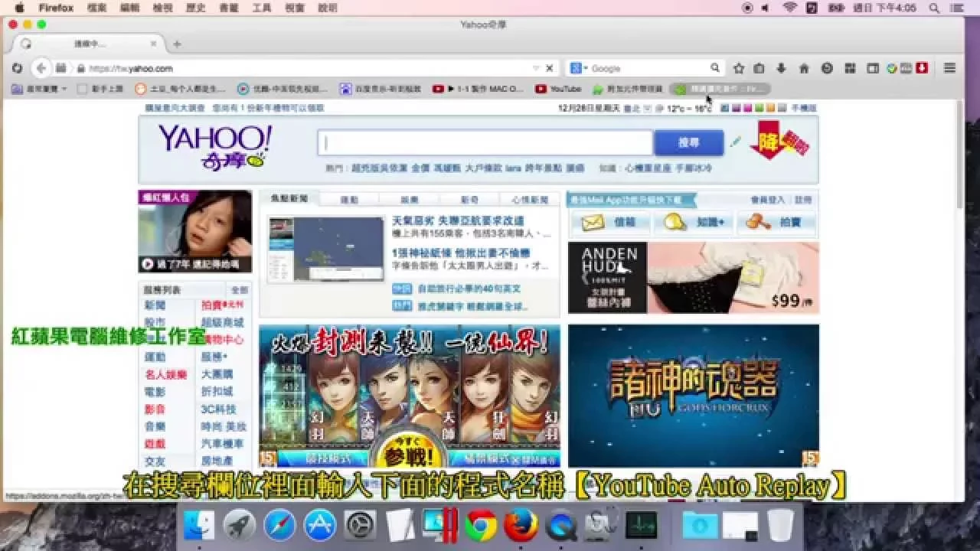Image resolution: width=980 pixels, height=551 pixels.
Task: Click the volume icon in menu bar
Action: (x=766, y=8)
